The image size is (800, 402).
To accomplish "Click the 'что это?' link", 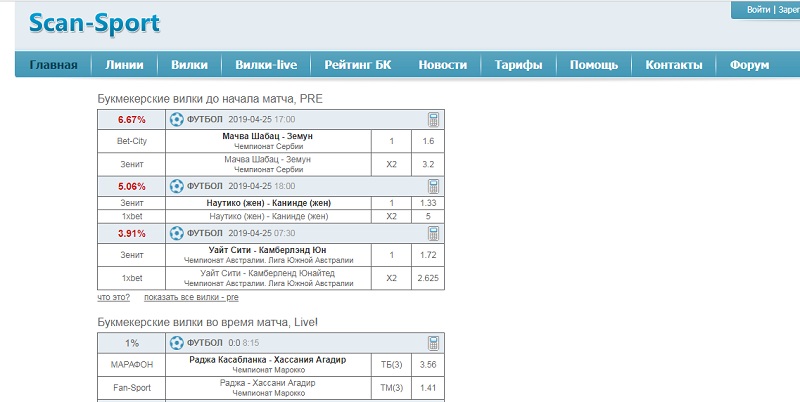I will pos(114,297).
